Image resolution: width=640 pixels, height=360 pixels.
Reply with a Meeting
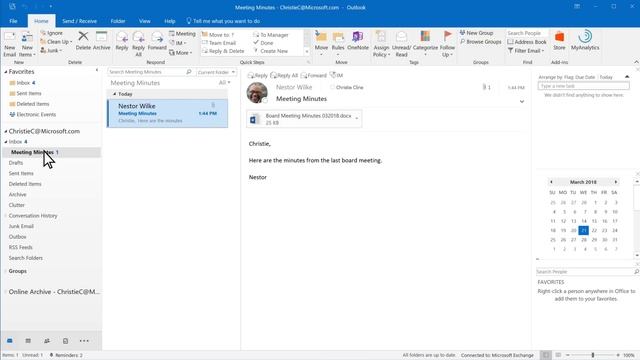[182, 33]
